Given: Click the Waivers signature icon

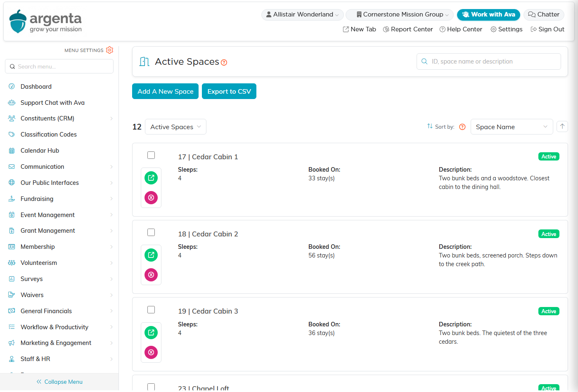Looking at the screenshot, I should (12, 295).
